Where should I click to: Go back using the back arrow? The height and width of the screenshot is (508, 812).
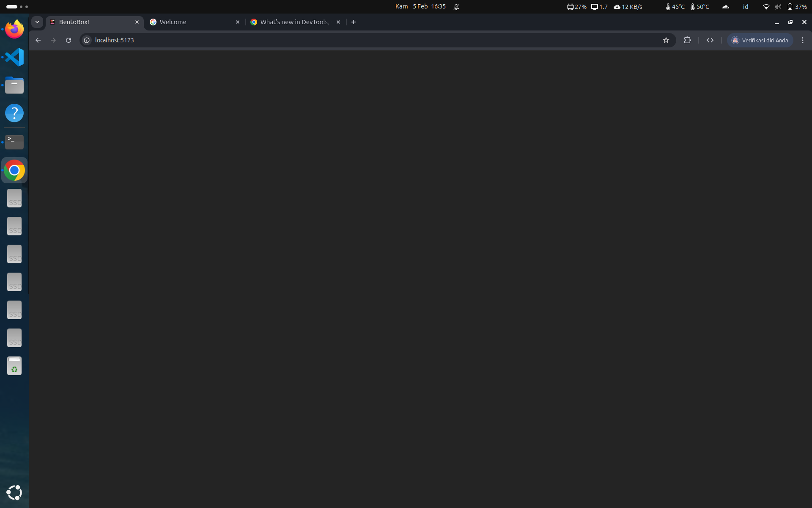(38, 40)
